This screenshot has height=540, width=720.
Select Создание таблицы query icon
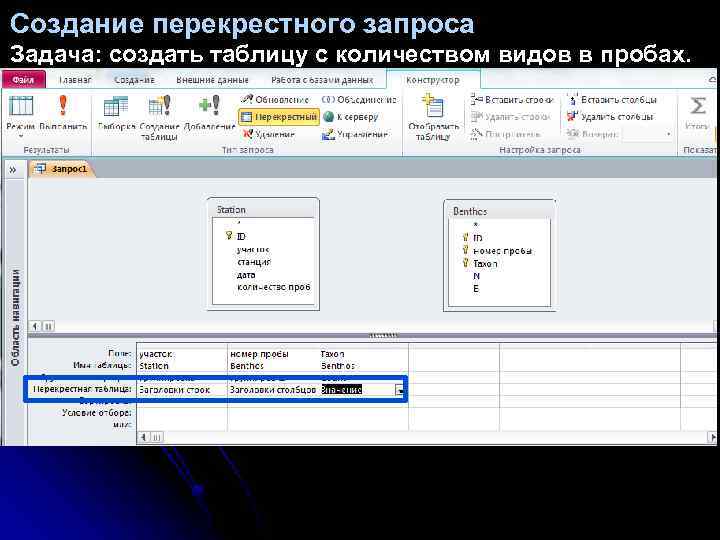[x=159, y=106]
